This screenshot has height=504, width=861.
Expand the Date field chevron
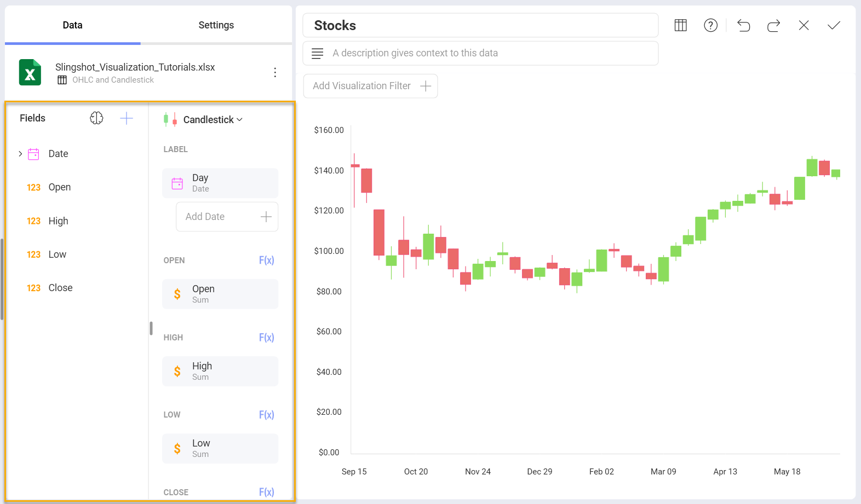click(x=20, y=154)
